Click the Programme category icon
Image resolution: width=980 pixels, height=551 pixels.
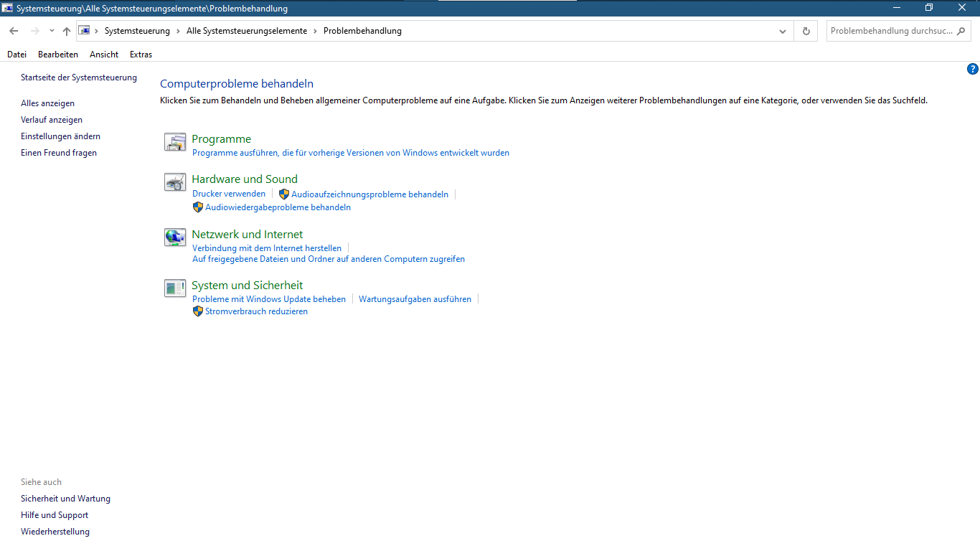coord(174,142)
